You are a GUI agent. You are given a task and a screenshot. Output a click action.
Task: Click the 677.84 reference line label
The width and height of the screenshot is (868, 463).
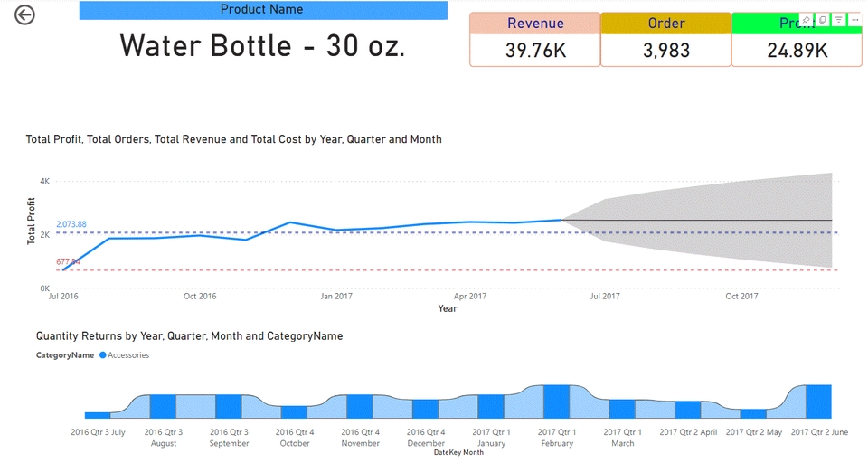click(x=68, y=262)
